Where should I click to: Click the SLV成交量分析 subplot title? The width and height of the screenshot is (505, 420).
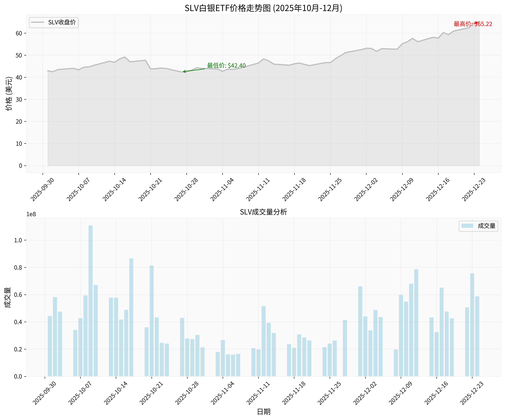pos(263,212)
